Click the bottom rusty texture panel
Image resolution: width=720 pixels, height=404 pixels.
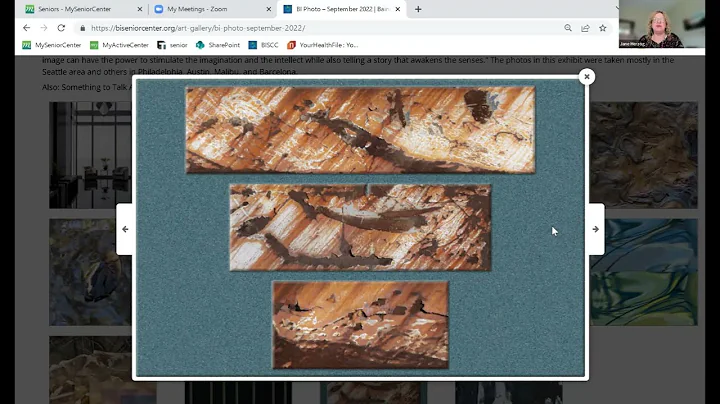(360, 325)
